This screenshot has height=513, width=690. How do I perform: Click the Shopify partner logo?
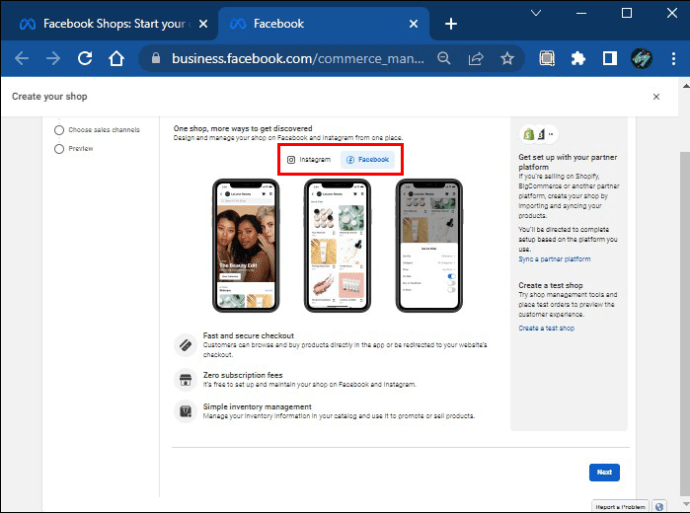(529, 134)
